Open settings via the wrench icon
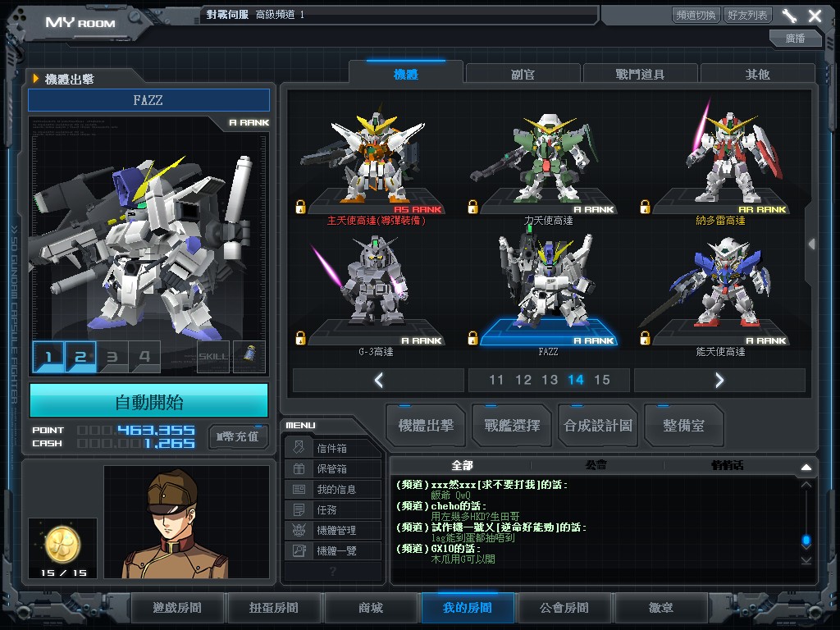Image resolution: width=840 pixels, height=630 pixels. pos(789,16)
